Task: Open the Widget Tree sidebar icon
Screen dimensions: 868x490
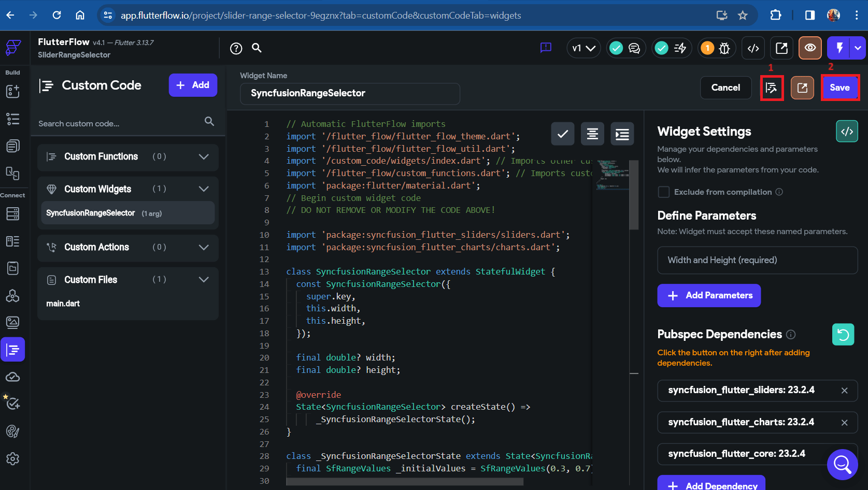Action: coord(12,119)
